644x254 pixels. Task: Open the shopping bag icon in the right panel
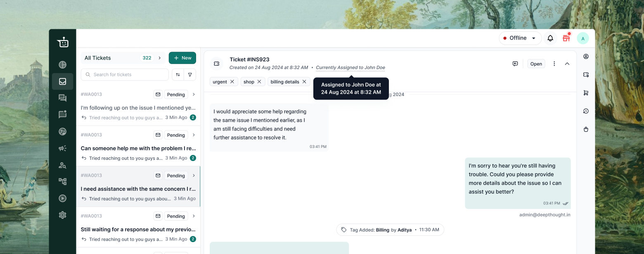586,129
